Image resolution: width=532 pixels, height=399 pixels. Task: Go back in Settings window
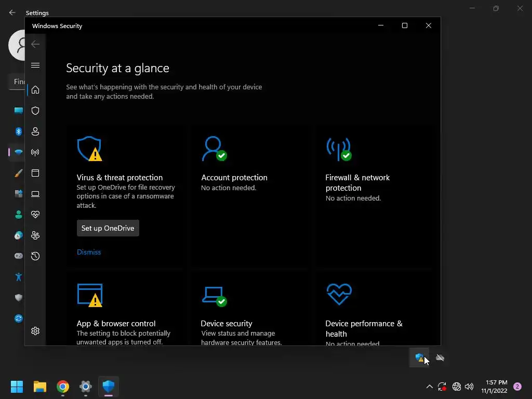click(12, 12)
